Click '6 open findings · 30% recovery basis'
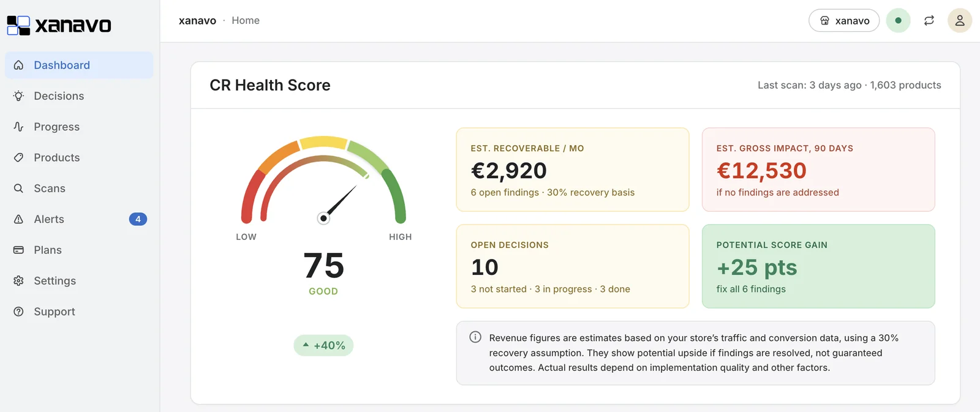 pos(552,192)
